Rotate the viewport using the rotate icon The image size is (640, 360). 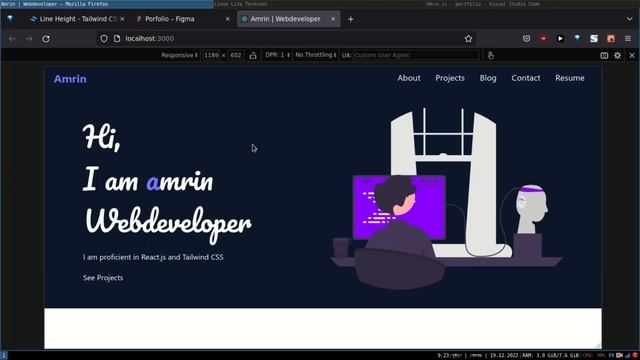click(x=253, y=56)
